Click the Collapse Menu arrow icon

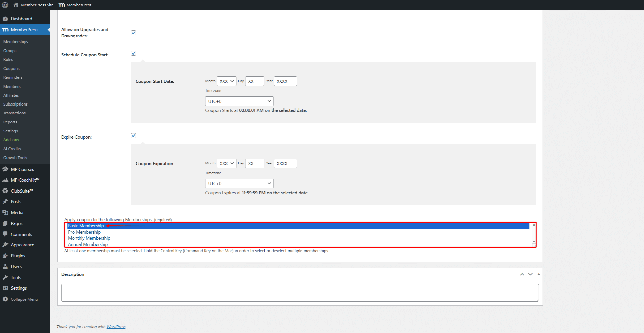point(5,299)
